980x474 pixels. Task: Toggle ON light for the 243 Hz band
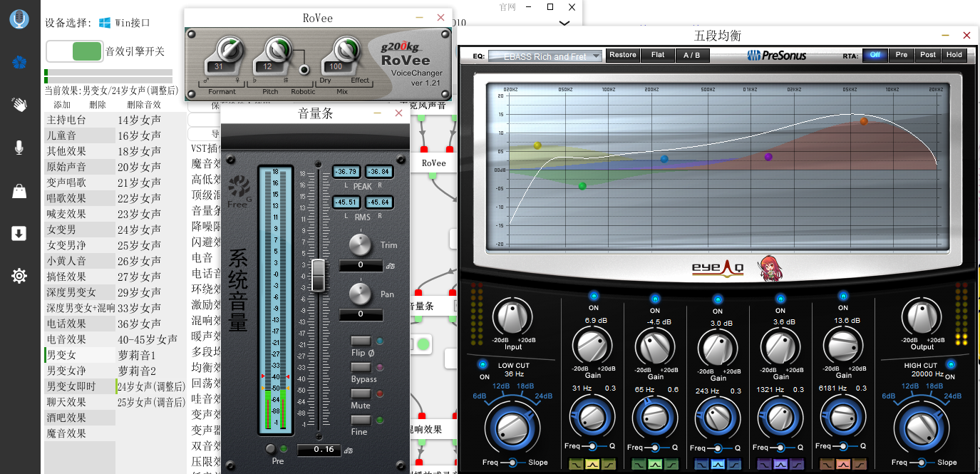(718, 299)
